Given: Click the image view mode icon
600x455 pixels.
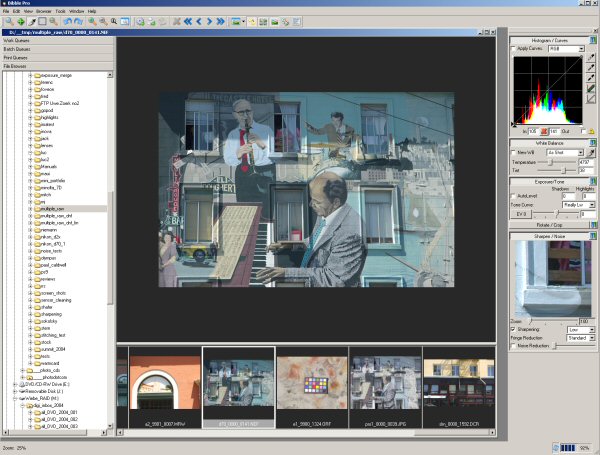Looking at the screenshot, I should (236, 22).
